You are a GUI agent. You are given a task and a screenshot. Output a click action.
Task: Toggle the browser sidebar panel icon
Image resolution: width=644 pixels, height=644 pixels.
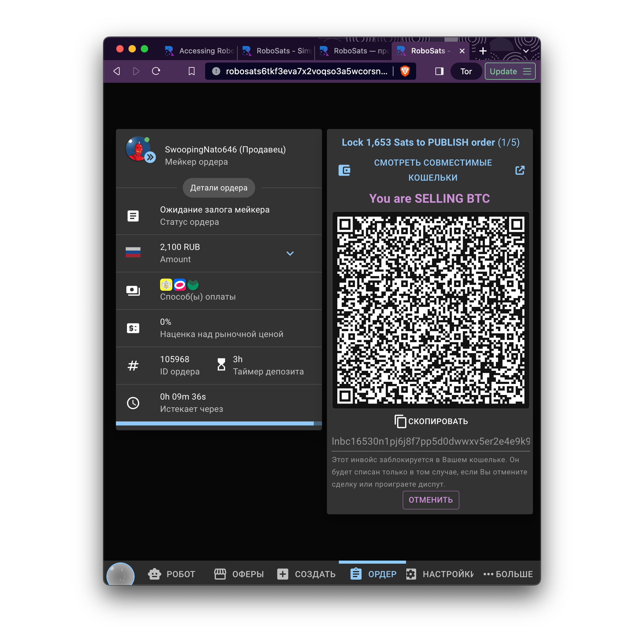point(439,71)
